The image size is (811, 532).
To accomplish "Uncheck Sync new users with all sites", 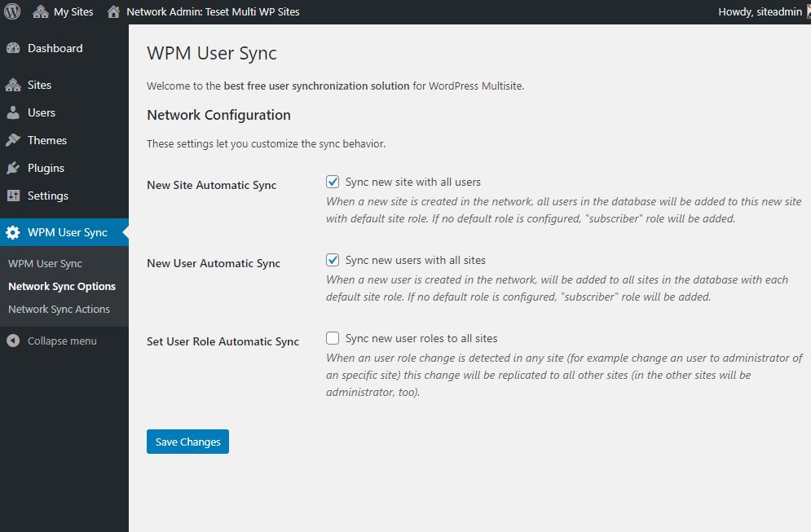I will coord(333,260).
